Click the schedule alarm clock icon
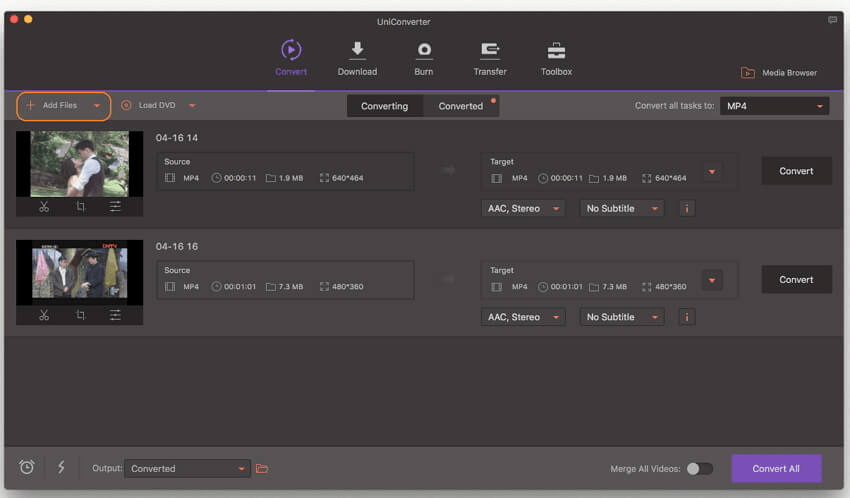The width and height of the screenshot is (850, 498). point(27,467)
